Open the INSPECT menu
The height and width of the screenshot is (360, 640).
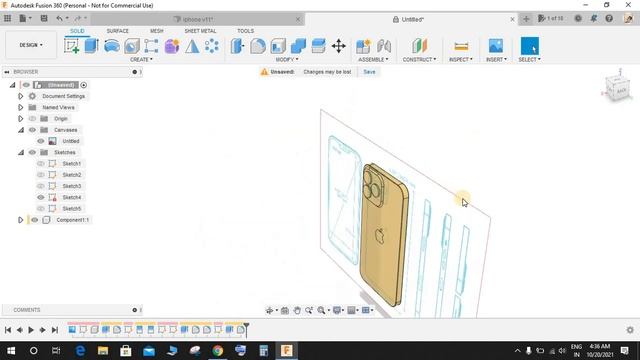point(461,60)
